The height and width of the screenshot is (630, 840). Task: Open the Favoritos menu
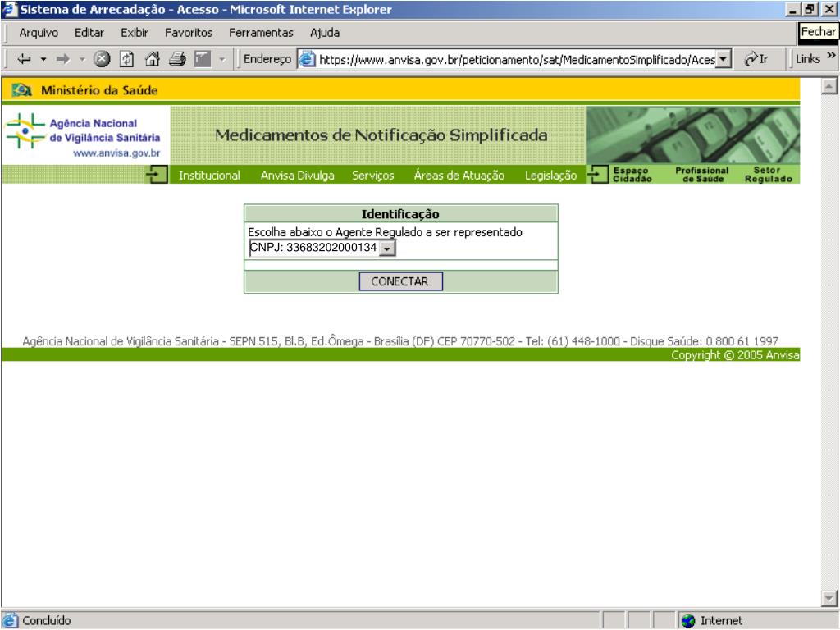189,33
